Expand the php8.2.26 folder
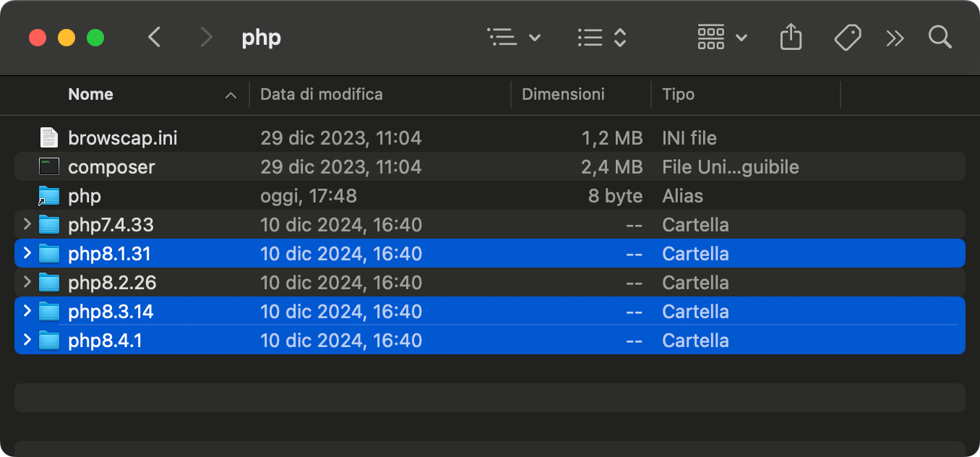This screenshot has width=980, height=457. tap(27, 282)
